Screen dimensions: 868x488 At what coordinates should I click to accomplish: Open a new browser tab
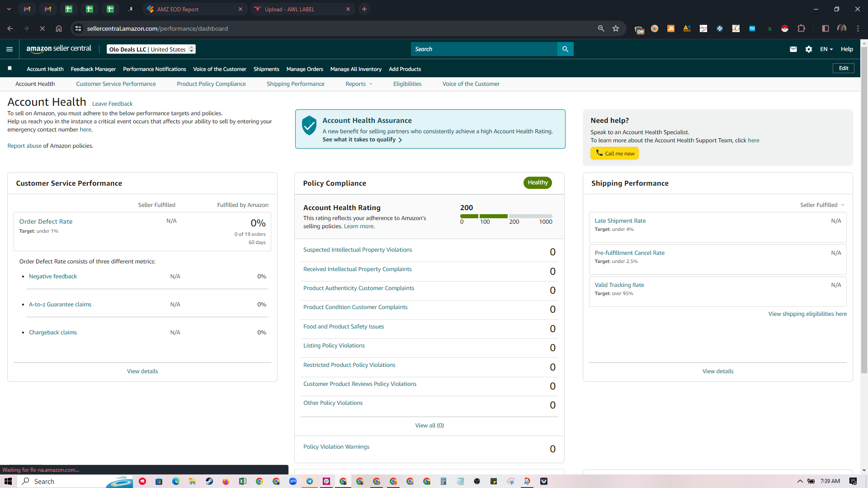(x=364, y=9)
